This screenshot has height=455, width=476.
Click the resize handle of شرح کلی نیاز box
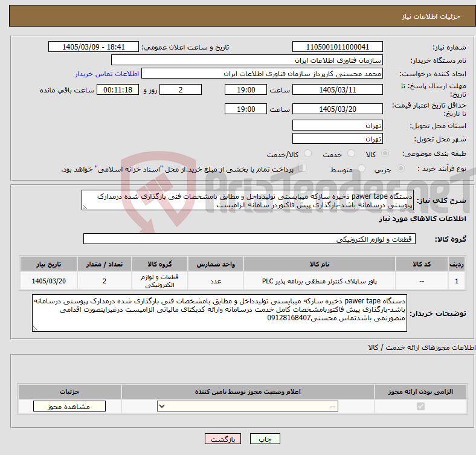coord(85,207)
